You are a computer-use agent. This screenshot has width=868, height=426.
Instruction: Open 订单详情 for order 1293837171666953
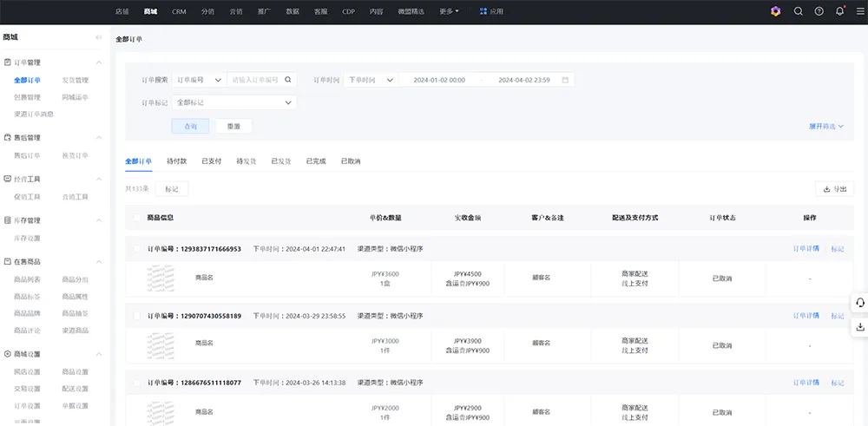(x=806, y=249)
